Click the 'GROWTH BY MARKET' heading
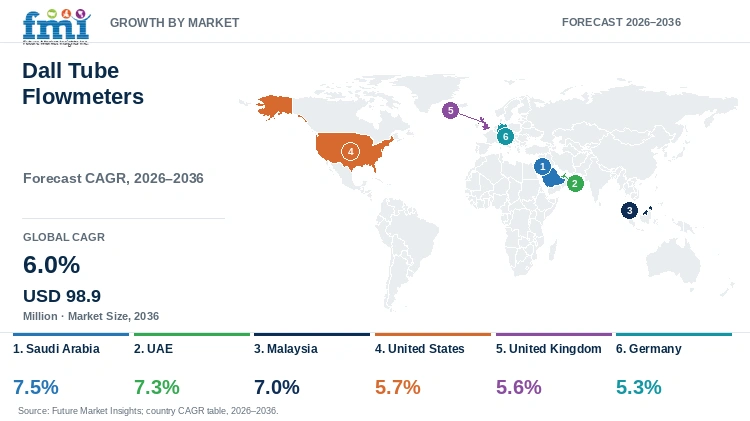Viewport: 750px width, 421px height. click(x=175, y=22)
